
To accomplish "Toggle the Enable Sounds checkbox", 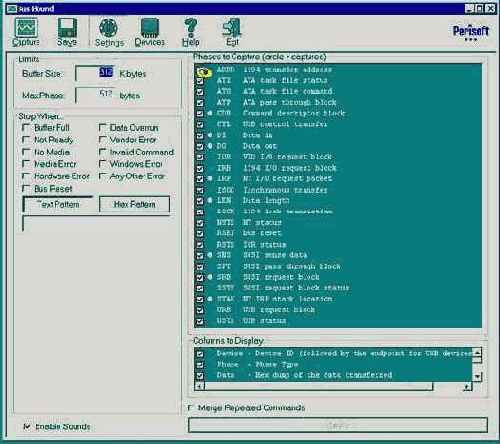I will click(27, 426).
